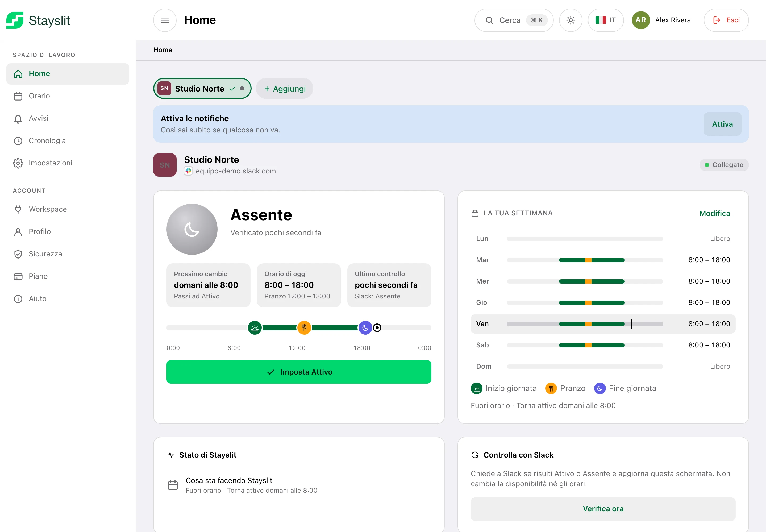Open Cronologia in the sidebar

pyautogui.click(x=68, y=141)
